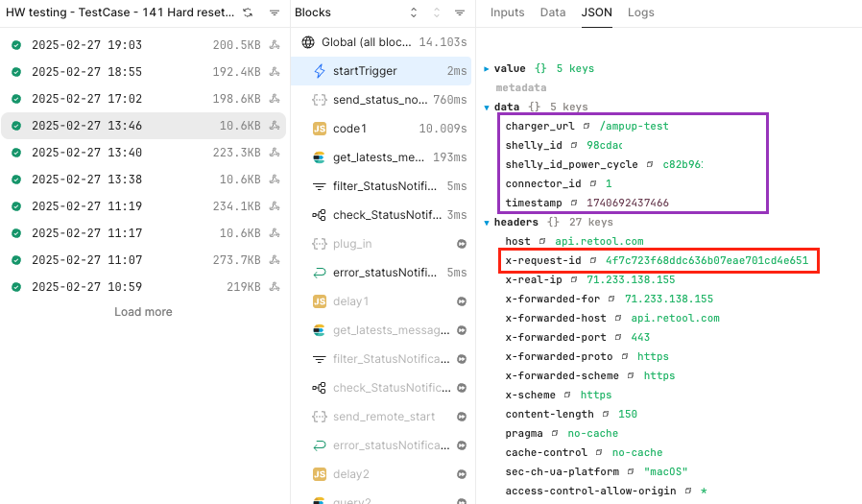
Task: Click the skipped status icon for delay2
Action: (x=462, y=474)
